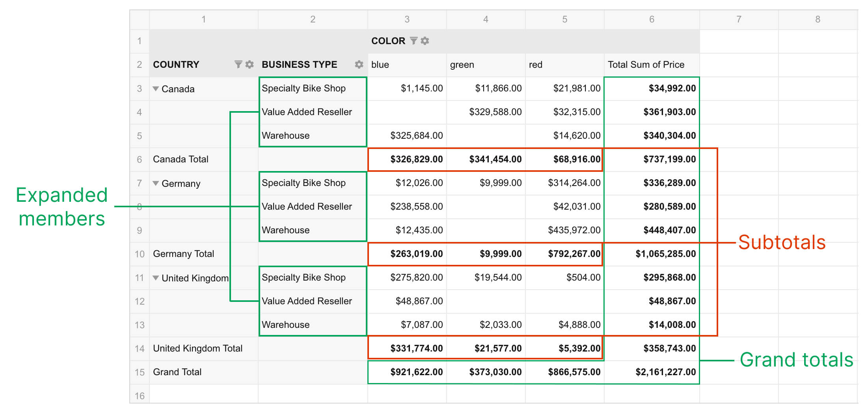The image size is (868, 413).
Task: Select the $34,992.00 total cell
Action: [x=652, y=89]
